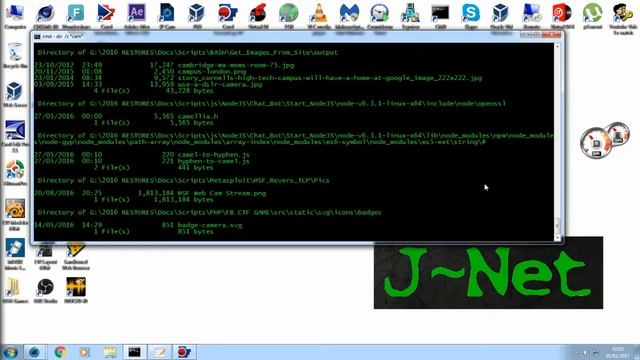Image resolution: width=640 pixels, height=360 pixels.
Task: Open the yellow folder shortcut on desktop
Action: click(15, 290)
